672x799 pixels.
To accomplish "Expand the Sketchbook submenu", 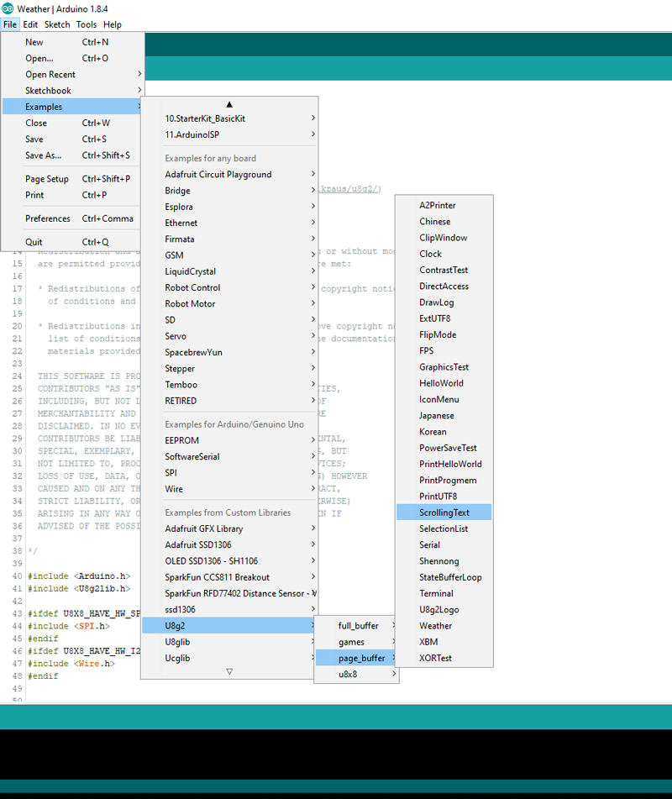I will click(x=73, y=90).
